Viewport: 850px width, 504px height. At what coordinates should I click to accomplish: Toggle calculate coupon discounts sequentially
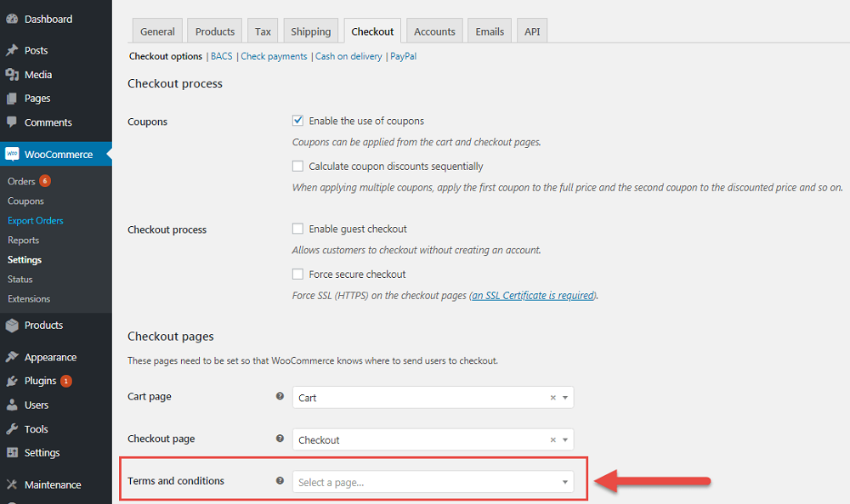pyautogui.click(x=297, y=167)
